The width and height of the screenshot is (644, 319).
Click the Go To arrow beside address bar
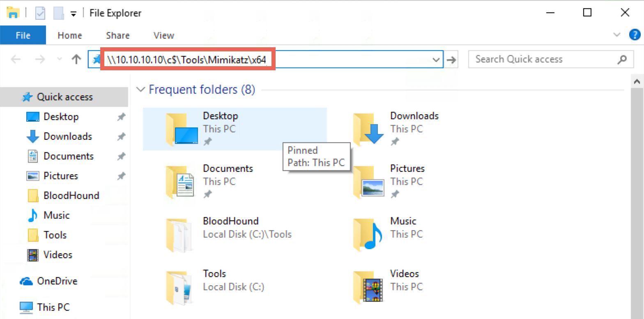click(x=452, y=60)
